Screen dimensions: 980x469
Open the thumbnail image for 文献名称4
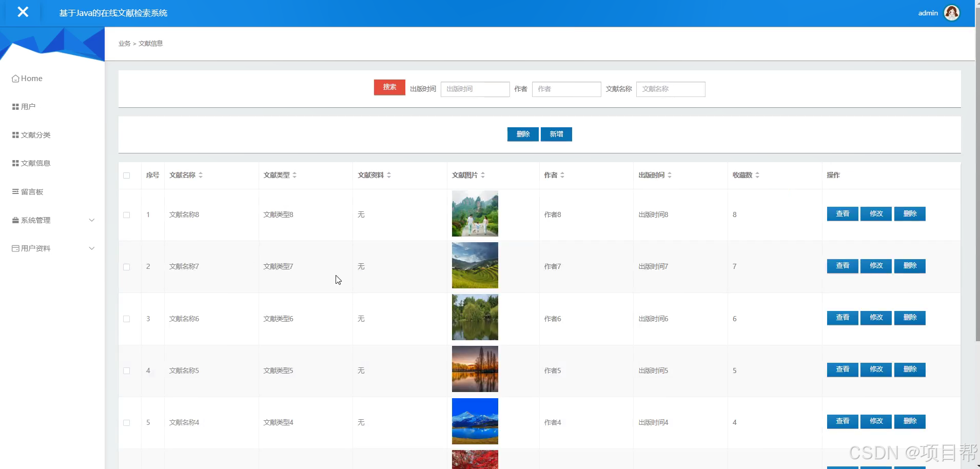[x=475, y=421]
